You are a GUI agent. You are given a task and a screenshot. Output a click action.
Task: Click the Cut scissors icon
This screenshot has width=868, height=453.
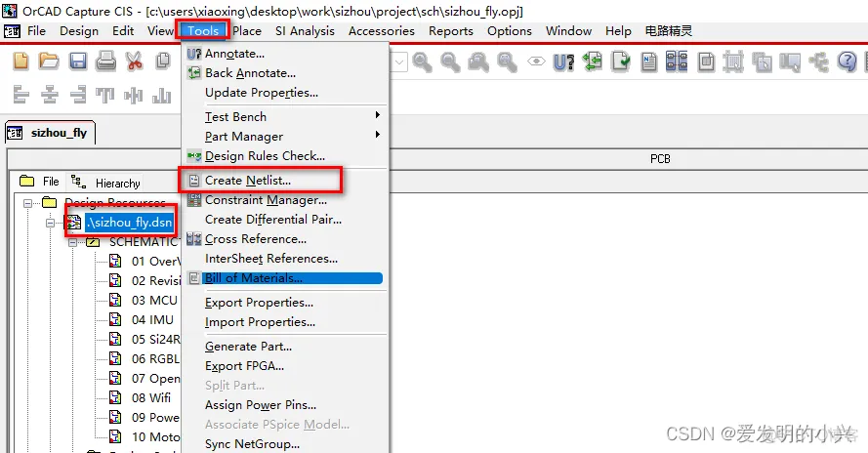[134, 61]
